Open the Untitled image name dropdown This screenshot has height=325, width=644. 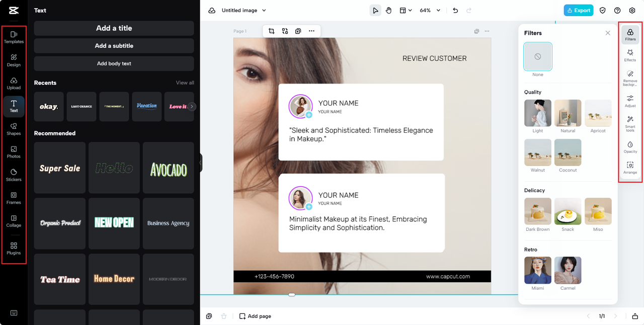pos(244,11)
